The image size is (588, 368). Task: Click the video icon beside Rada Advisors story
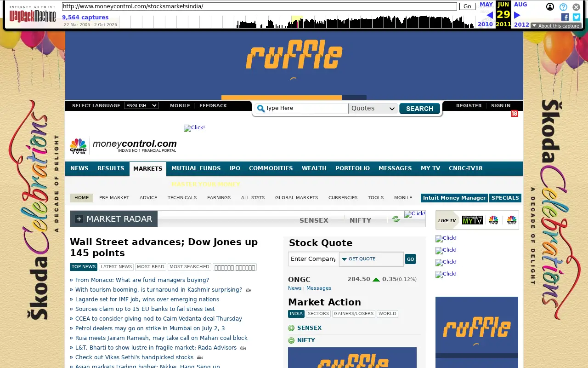click(x=243, y=348)
